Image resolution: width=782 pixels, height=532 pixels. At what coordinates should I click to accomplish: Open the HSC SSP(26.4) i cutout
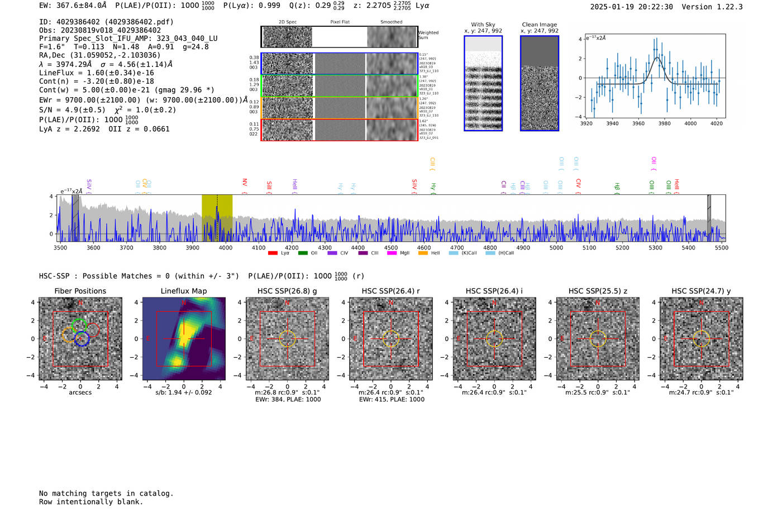[x=494, y=339]
